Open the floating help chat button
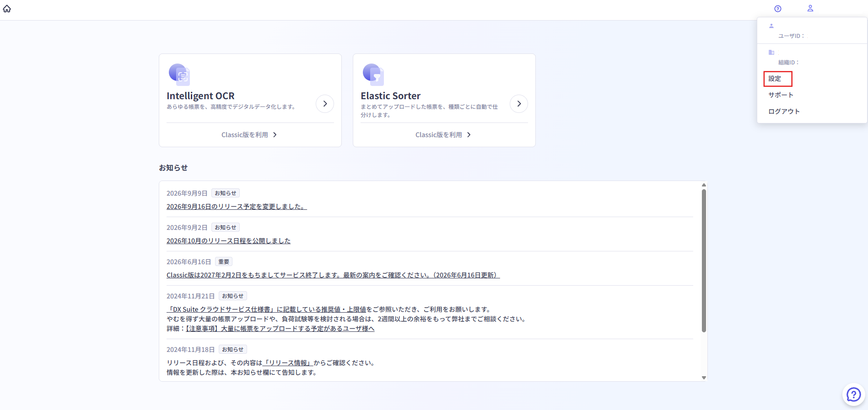 (x=854, y=394)
